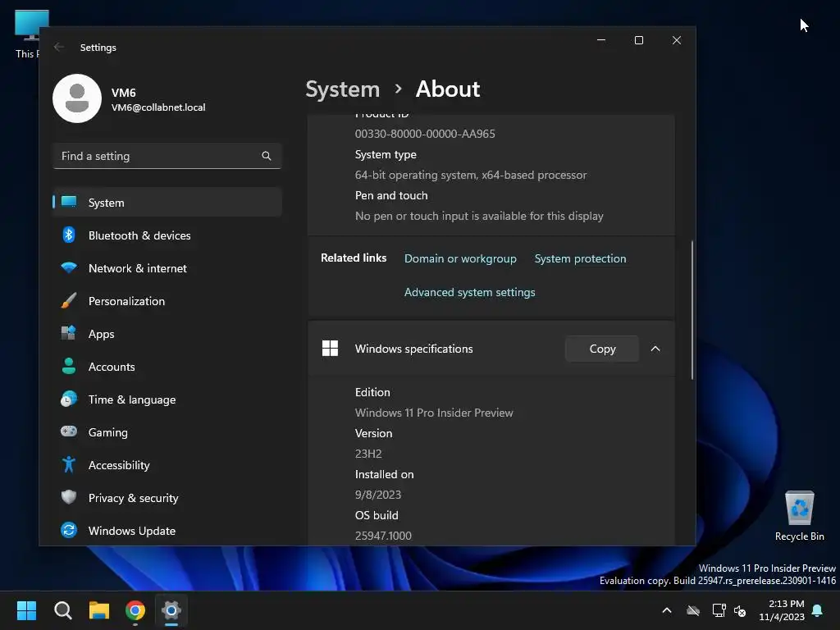Click the Windows Update sync icon

69,531
